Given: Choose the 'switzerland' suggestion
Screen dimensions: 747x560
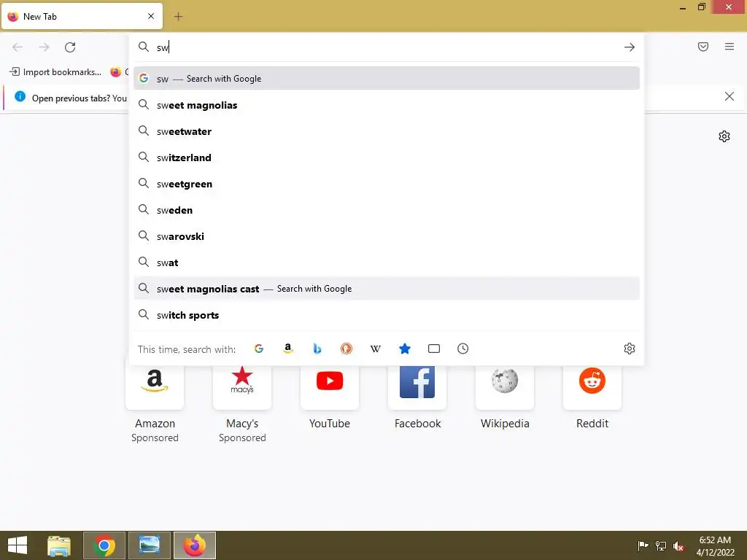Looking at the screenshot, I should (x=387, y=157).
